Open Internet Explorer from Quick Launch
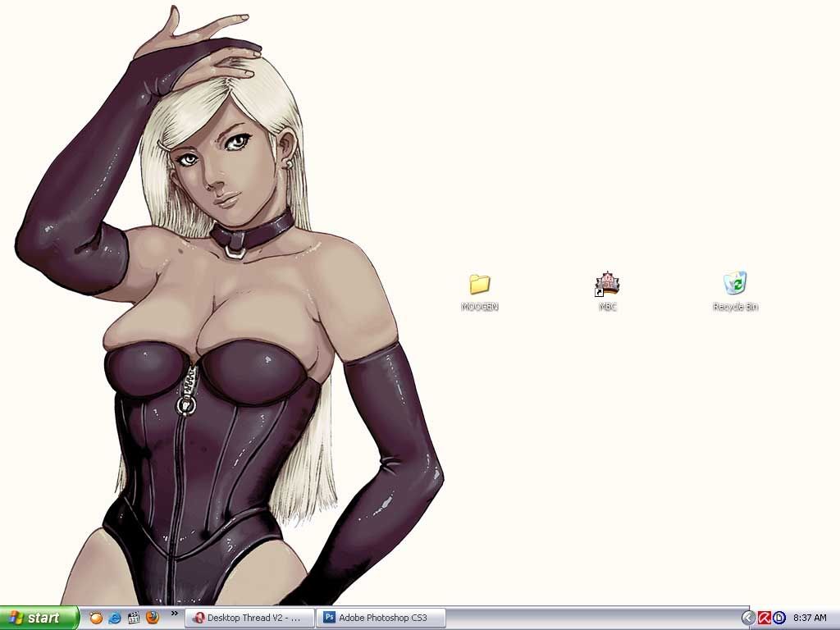 pos(115,618)
